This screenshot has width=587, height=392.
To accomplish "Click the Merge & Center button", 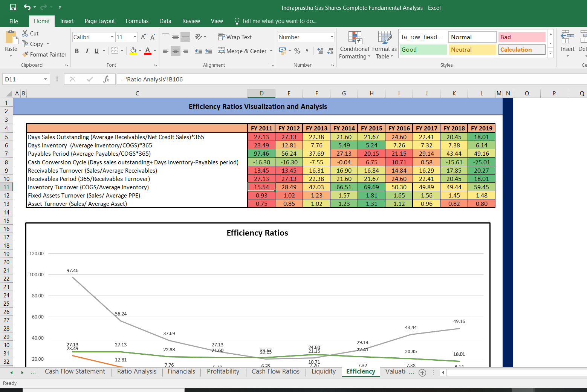I will pyautogui.click(x=242, y=51).
